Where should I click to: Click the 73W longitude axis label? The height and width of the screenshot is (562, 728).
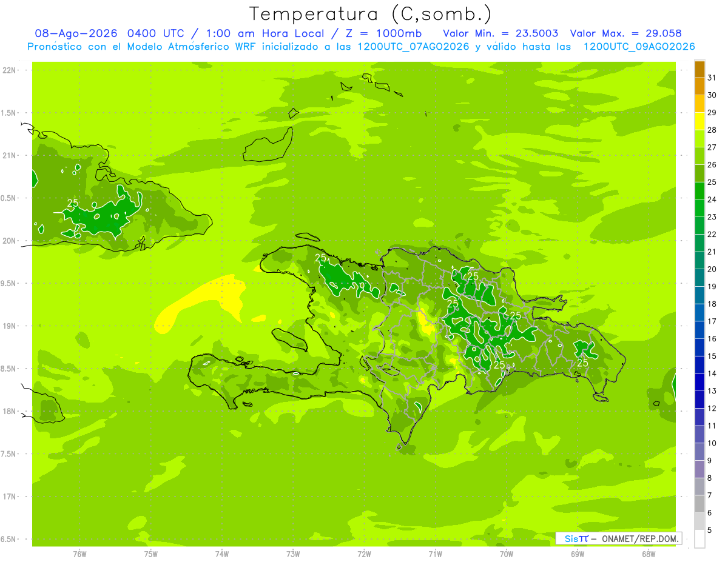click(293, 554)
